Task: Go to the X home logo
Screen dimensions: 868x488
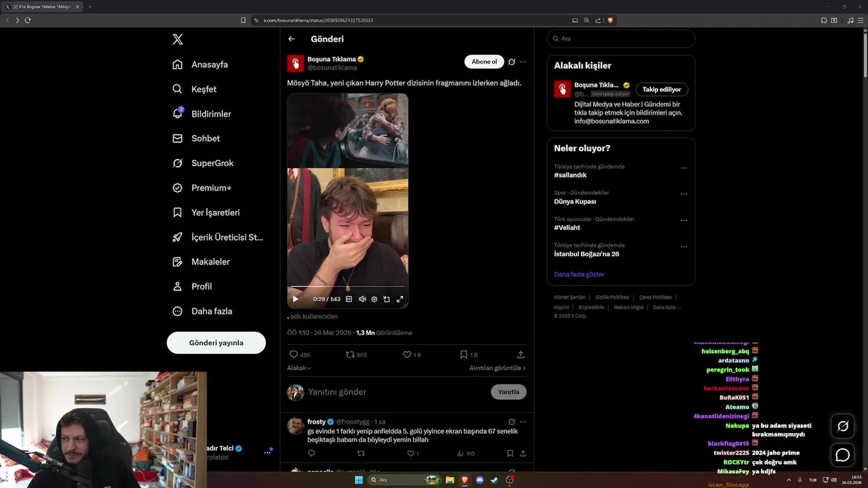Action: (178, 39)
